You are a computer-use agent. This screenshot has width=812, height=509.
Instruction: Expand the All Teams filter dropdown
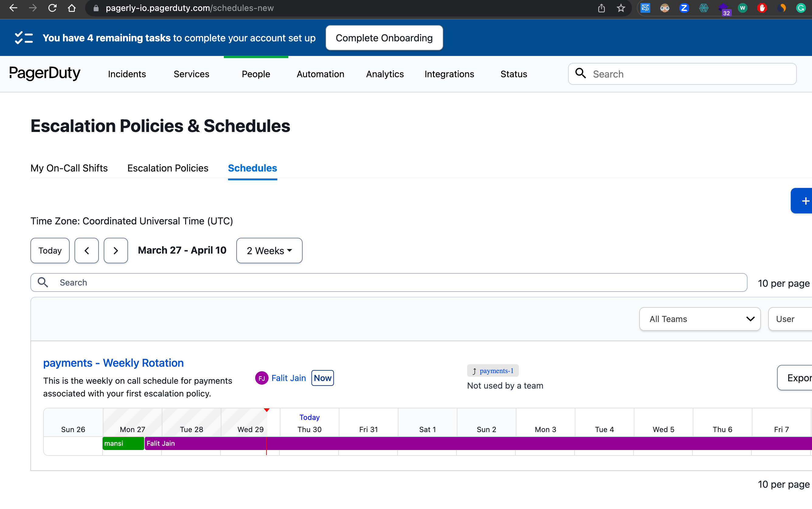700,319
